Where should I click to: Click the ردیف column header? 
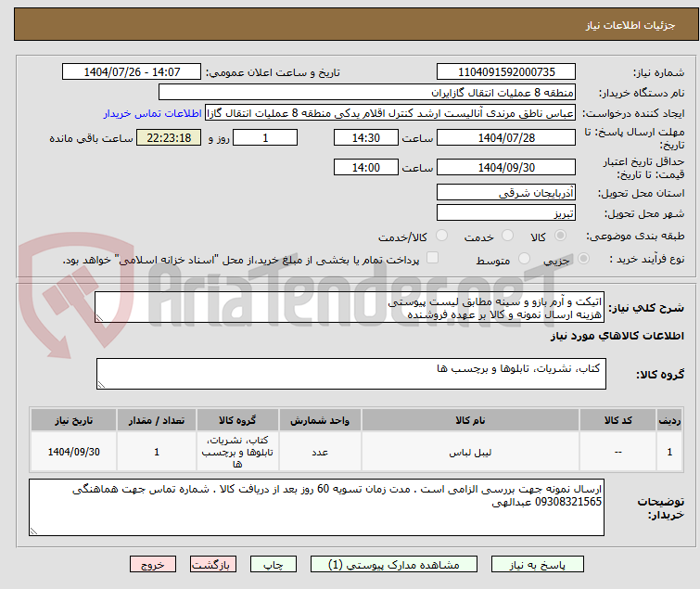tap(669, 420)
